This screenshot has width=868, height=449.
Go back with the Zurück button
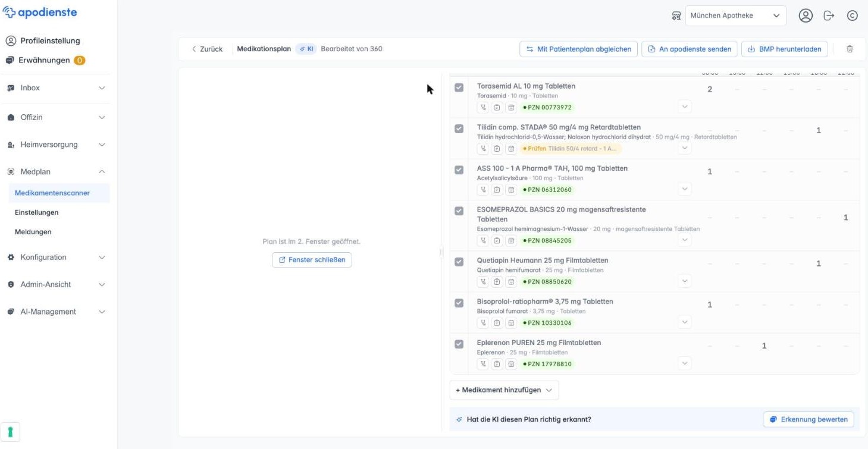[207, 49]
